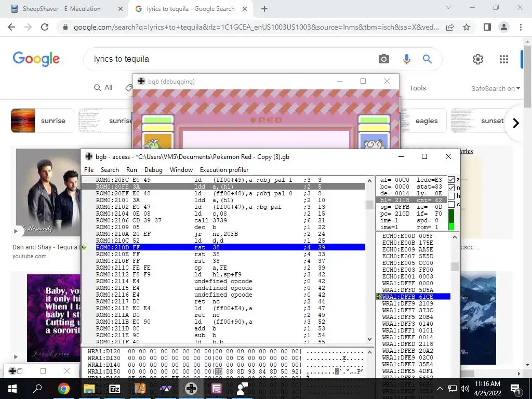This screenshot has height=399, width=532.
Task: Click the bgb debugging window gamepad icon
Action: 141,81
